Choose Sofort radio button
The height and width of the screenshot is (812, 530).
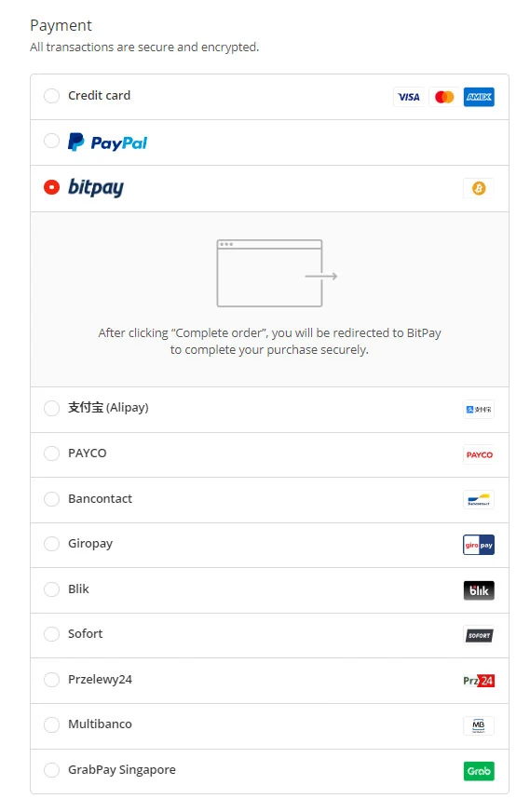[x=52, y=634]
